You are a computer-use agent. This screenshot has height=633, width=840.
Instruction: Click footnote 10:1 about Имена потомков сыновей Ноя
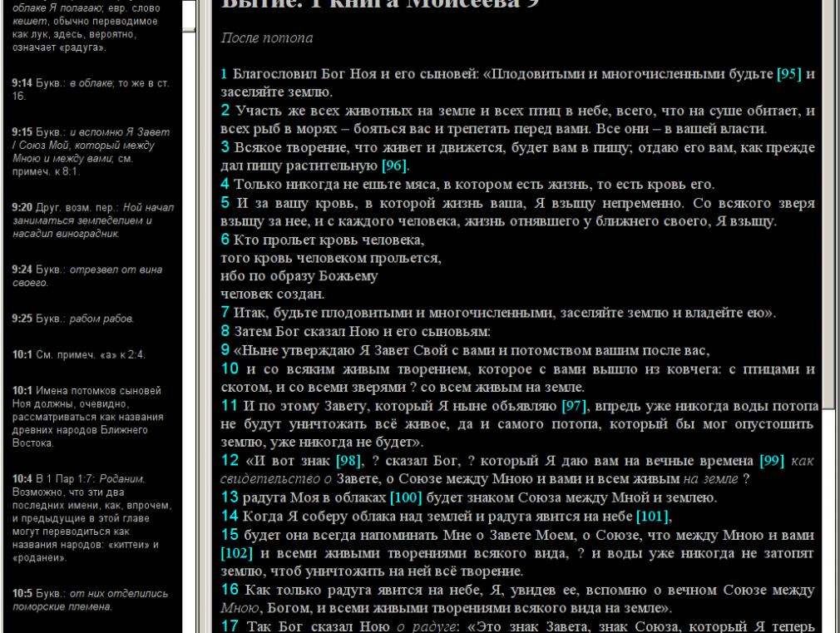pos(88,417)
